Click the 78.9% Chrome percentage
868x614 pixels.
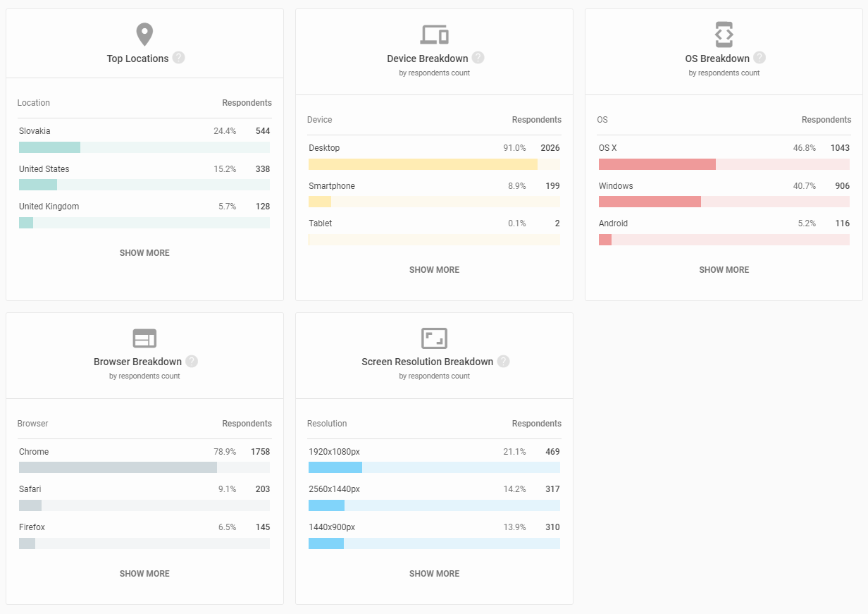pos(225,452)
